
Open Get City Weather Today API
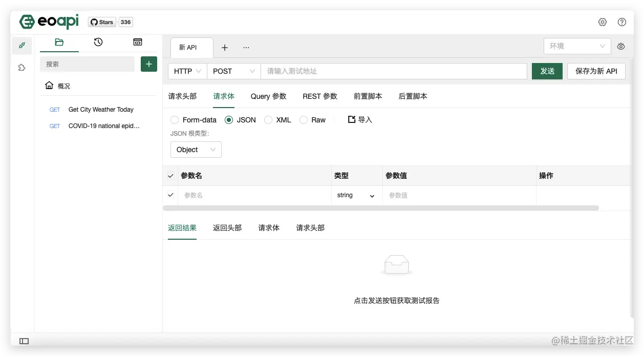tap(101, 110)
